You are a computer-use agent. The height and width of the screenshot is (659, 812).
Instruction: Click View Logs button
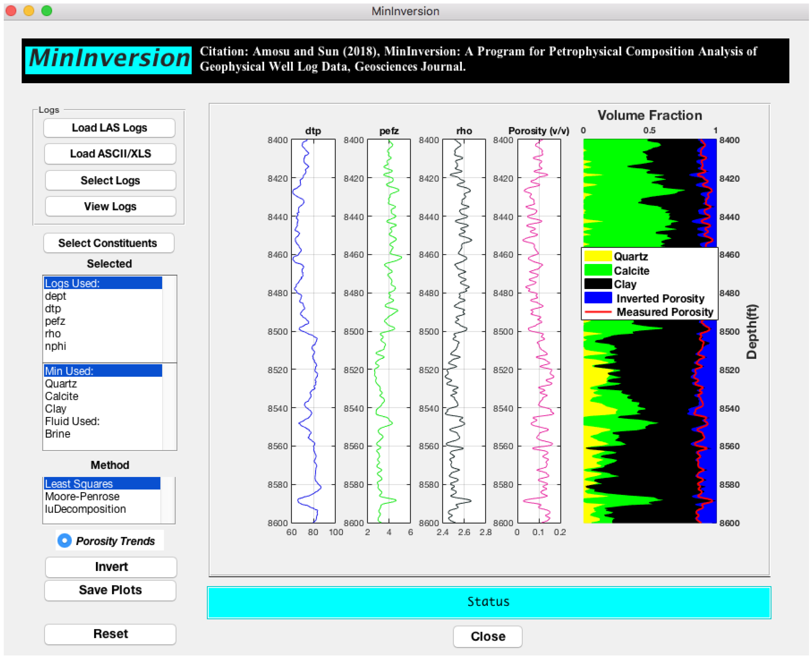tap(110, 206)
